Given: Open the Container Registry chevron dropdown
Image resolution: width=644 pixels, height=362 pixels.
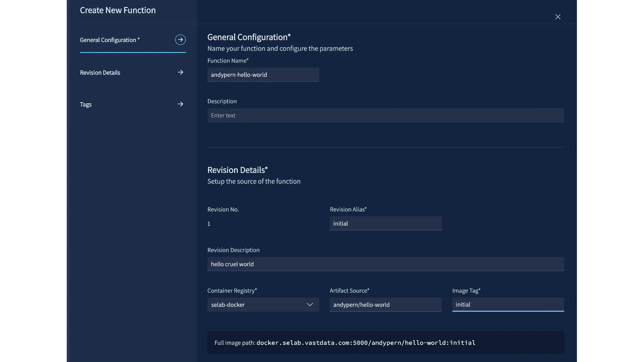Looking at the screenshot, I should (310, 305).
